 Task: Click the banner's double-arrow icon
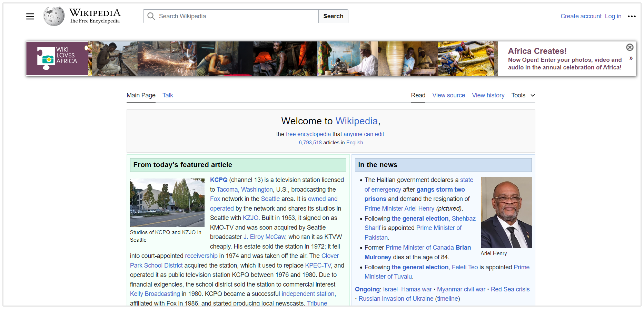631,58
